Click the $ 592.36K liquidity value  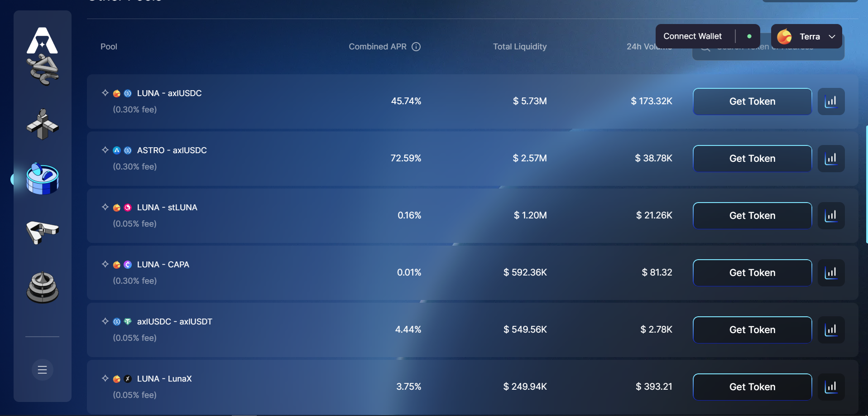coord(525,272)
